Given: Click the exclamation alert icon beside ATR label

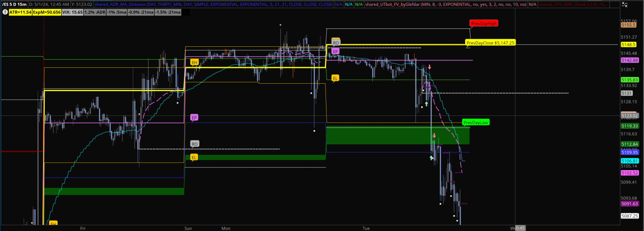Looking at the screenshot, I should (x=5, y=12).
